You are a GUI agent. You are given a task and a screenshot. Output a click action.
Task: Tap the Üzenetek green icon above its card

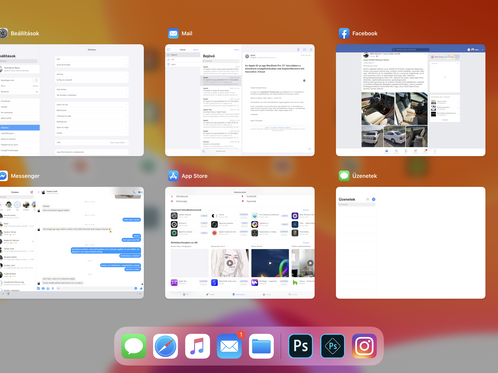(344, 176)
